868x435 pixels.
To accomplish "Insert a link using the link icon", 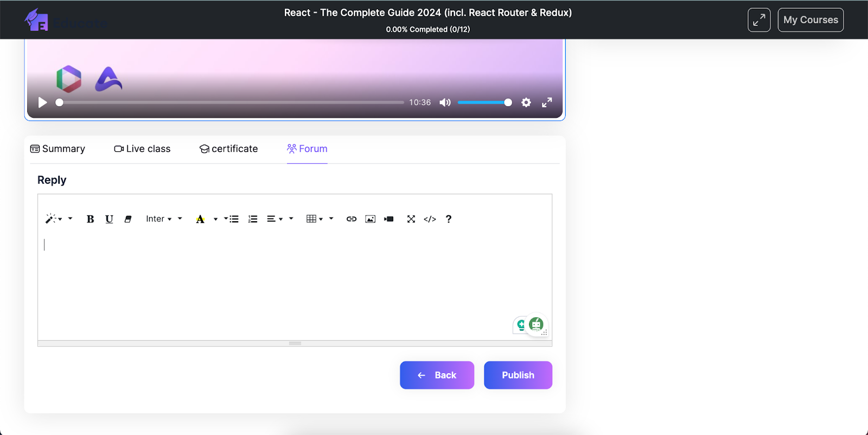I will [x=352, y=219].
